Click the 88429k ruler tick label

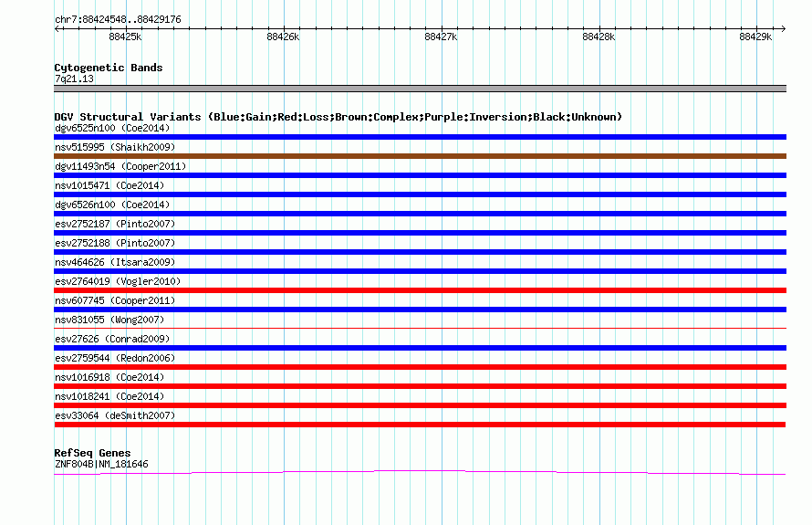755,37
